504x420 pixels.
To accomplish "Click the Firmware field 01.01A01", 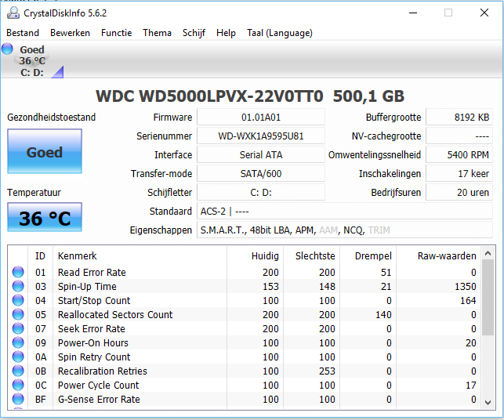I will click(x=261, y=117).
